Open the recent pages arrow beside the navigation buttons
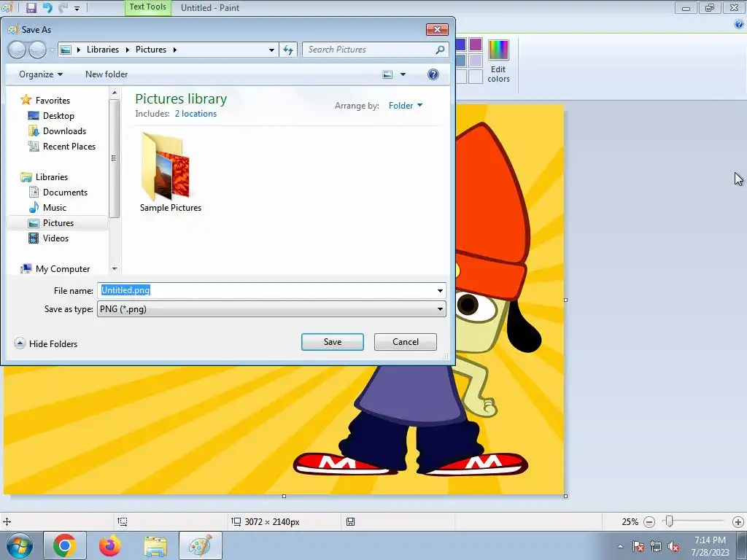 (52, 50)
